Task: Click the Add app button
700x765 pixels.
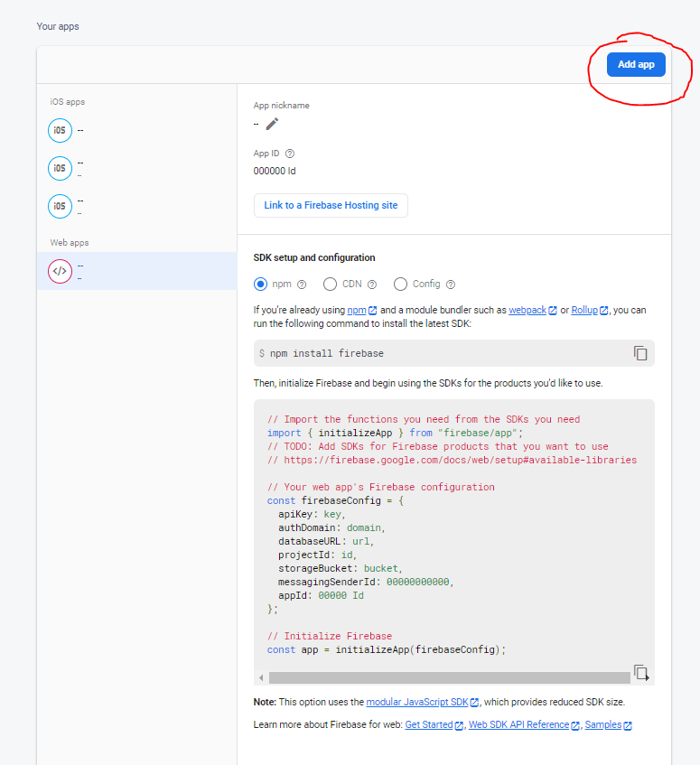Action: coord(636,65)
